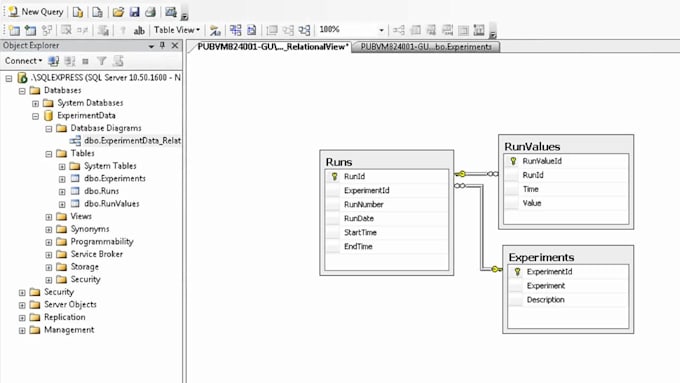Screen dimensions: 680x383
Task: Expand the dbo.Experiments table node
Action: pos(62,179)
